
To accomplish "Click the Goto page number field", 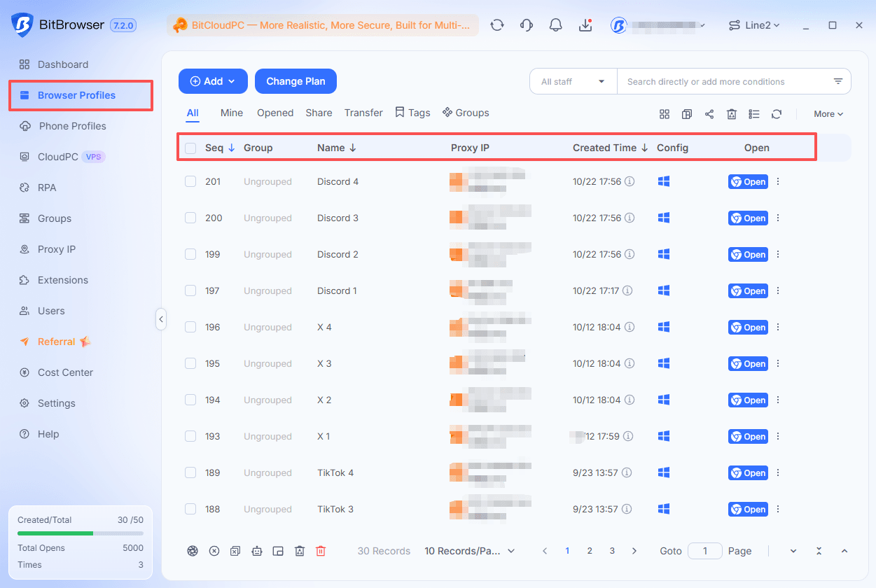I will pyautogui.click(x=705, y=551).
